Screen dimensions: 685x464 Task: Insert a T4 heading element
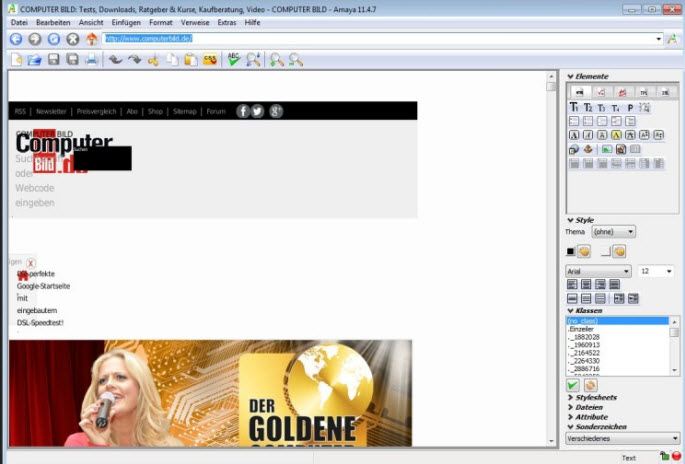pyautogui.click(x=616, y=107)
